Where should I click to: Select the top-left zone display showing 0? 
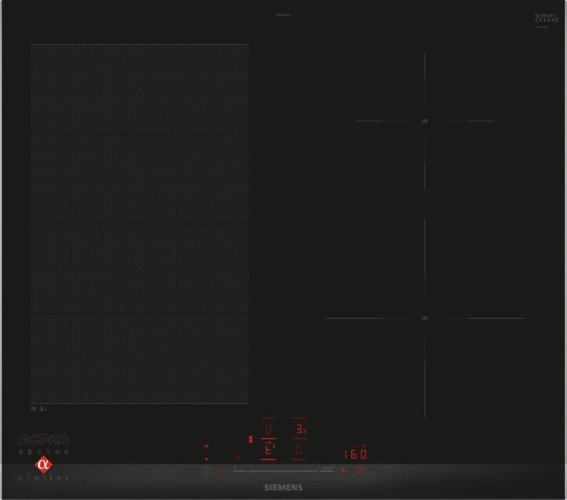(268, 429)
